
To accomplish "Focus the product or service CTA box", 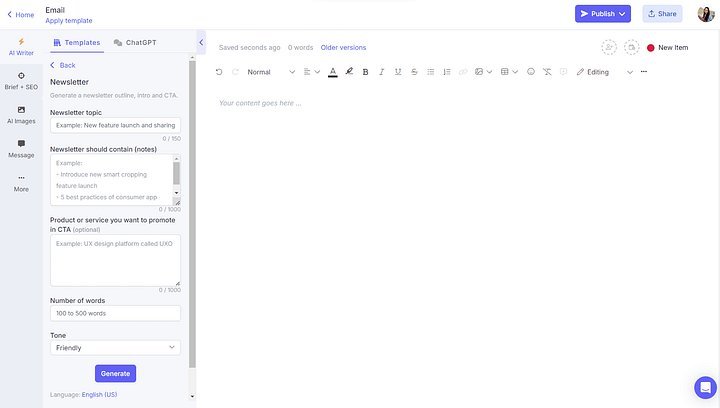I will pyautogui.click(x=115, y=260).
